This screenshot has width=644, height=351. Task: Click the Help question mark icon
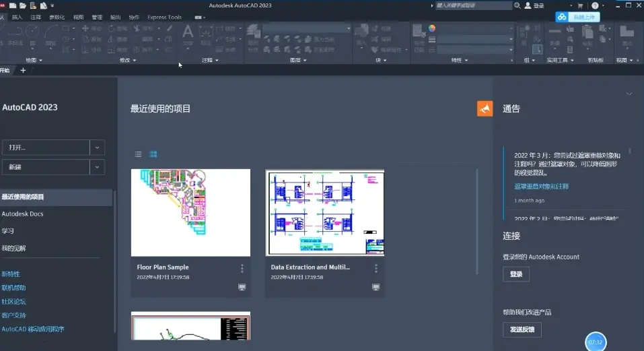point(595,6)
